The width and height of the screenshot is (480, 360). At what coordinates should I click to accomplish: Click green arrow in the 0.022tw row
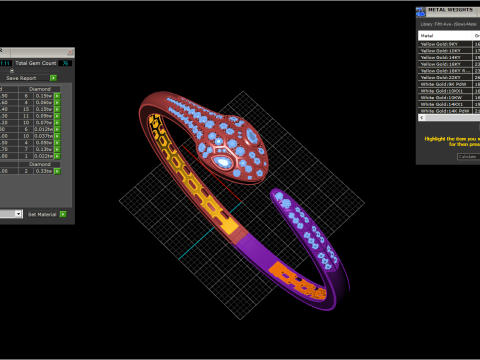click(57, 156)
